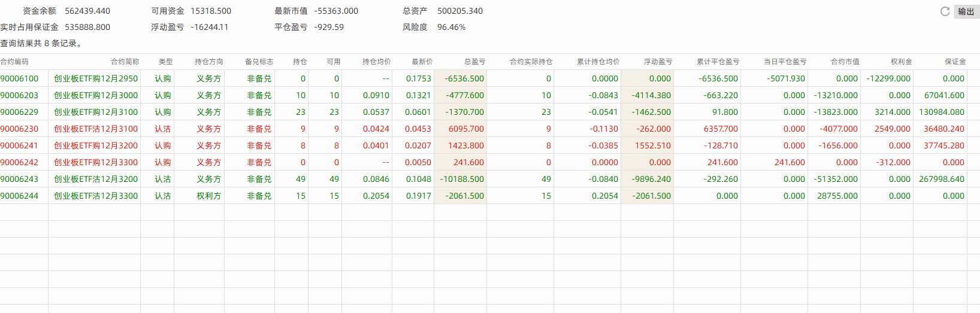Image resolution: width=980 pixels, height=313 pixels.
Task: Click 权利方 cell in row 90006244
Action: pos(208,196)
